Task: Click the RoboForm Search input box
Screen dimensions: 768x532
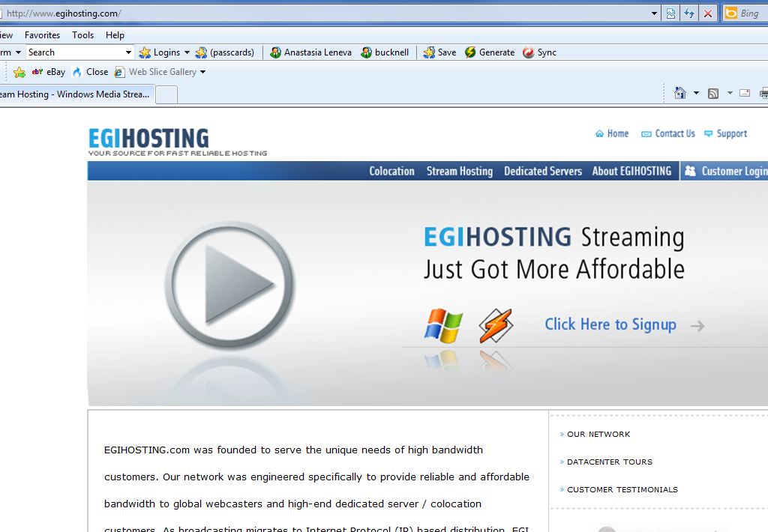Action: tap(74, 52)
